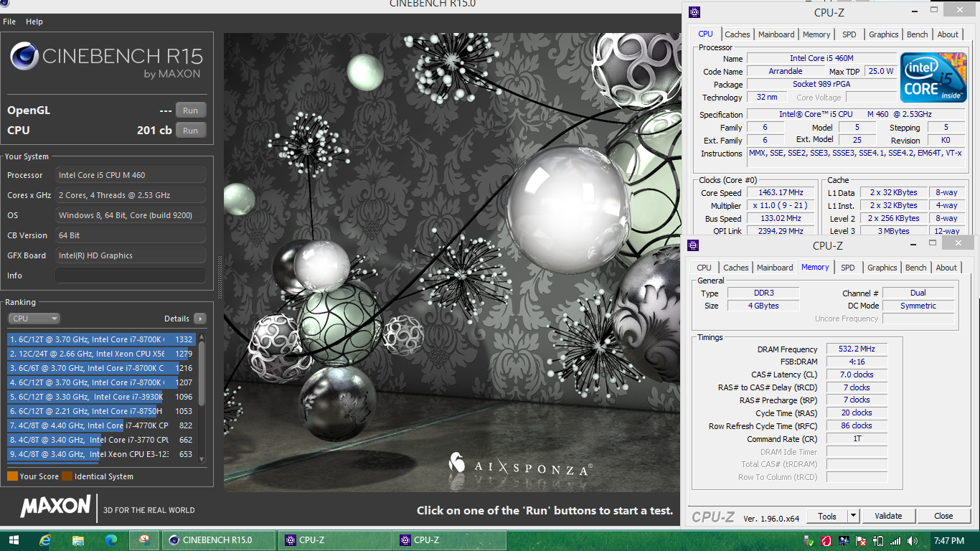Select About tab in Memory CPU-Z window
Screen dimensions: 980x551
(x=946, y=268)
